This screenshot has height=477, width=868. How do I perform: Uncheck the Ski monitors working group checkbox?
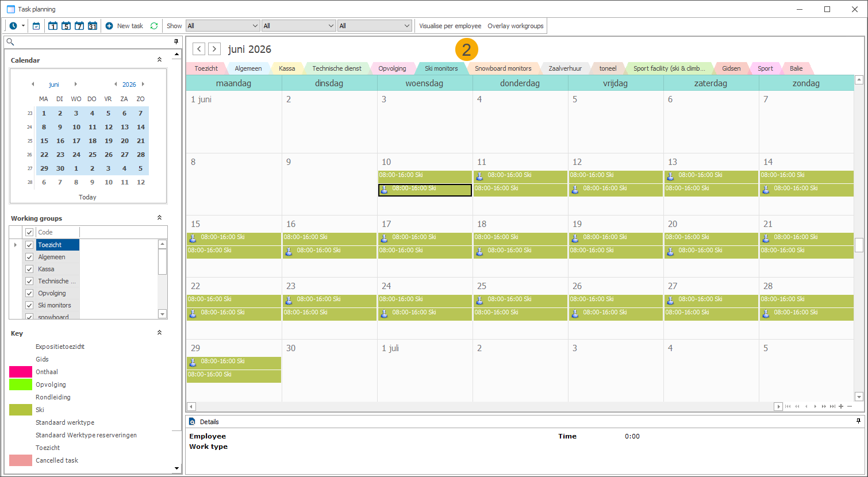pos(29,305)
